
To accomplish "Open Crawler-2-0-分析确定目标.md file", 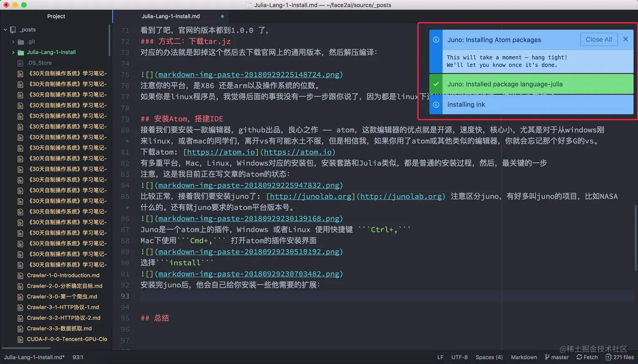I will pos(65,286).
